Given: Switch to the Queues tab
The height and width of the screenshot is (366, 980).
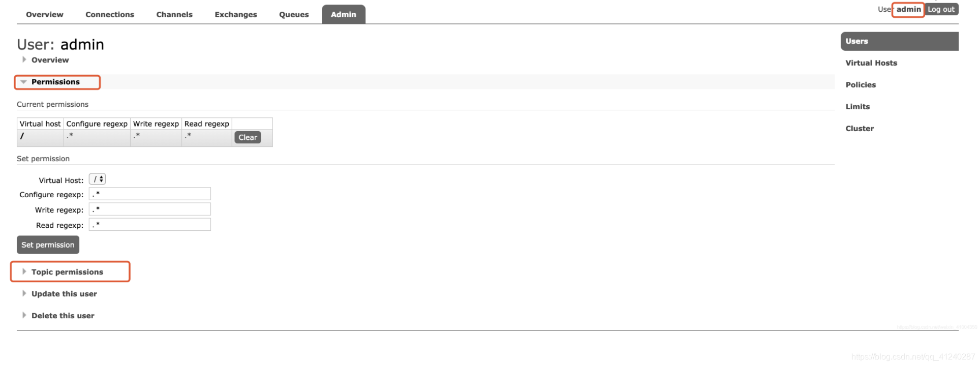Looking at the screenshot, I should click(x=293, y=14).
